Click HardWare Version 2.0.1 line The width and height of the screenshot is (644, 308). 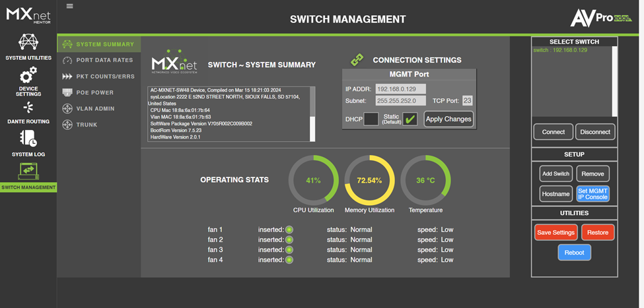[176, 137]
